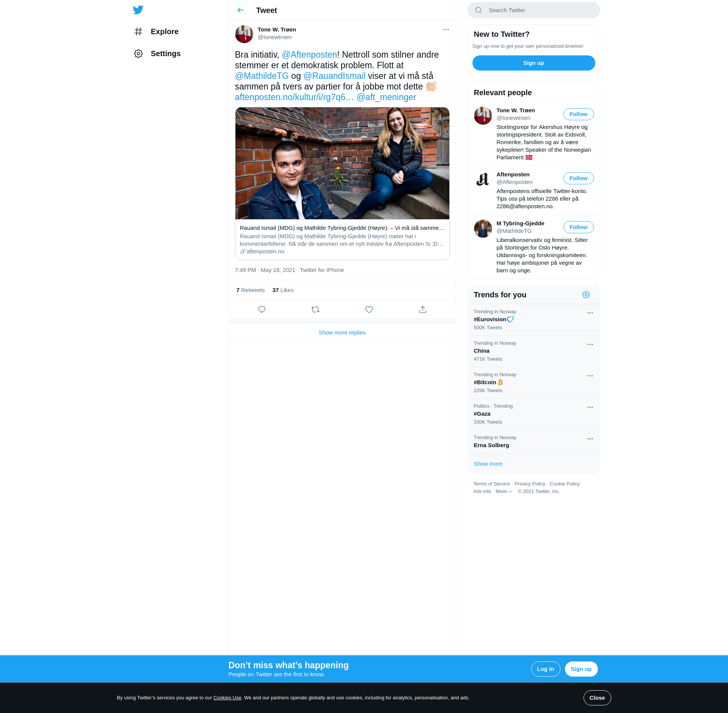This screenshot has width=728, height=713.
Task: Open the @RauandIsmail mention in tweet
Action: [334, 76]
